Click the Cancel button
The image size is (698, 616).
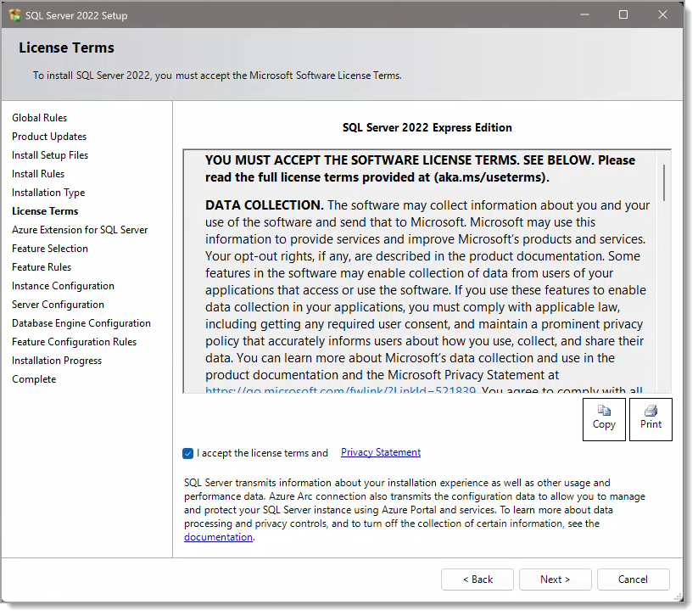coord(633,580)
